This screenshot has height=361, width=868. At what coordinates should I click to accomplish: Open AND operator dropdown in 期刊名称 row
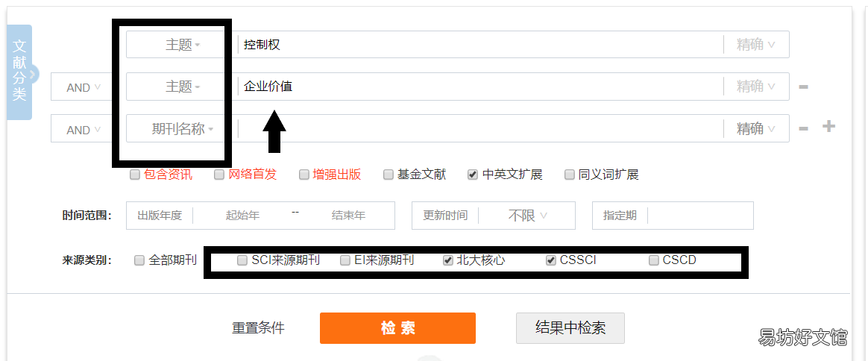[84, 130]
